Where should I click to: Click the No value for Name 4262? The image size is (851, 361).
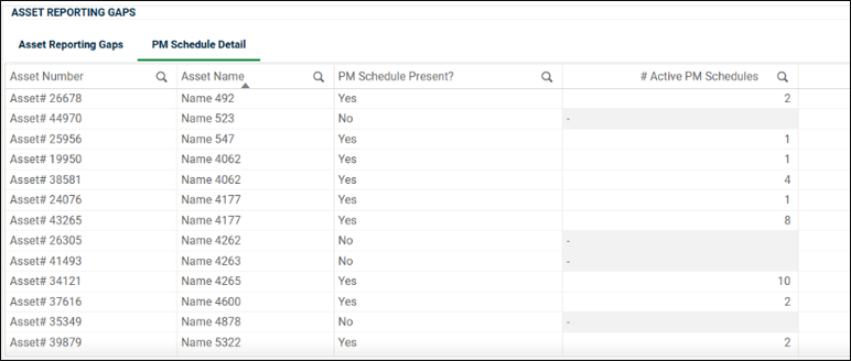point(345,240)
